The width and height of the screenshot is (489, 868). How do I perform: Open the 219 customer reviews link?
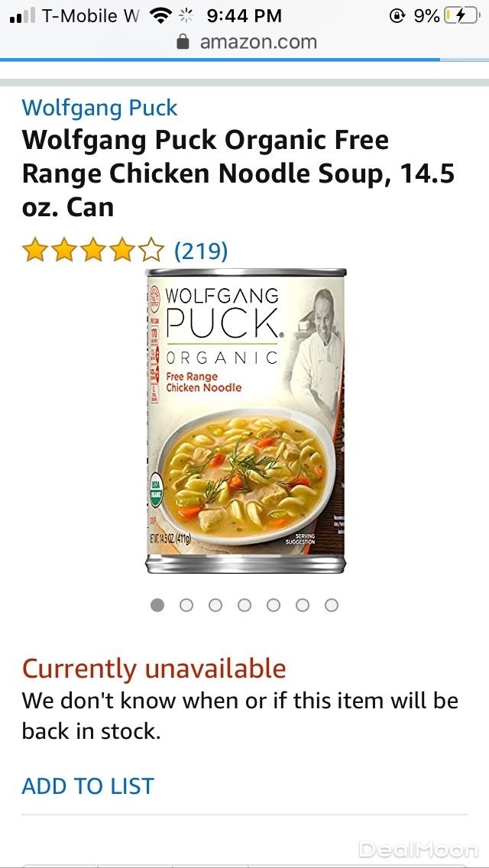coord(200,251)
